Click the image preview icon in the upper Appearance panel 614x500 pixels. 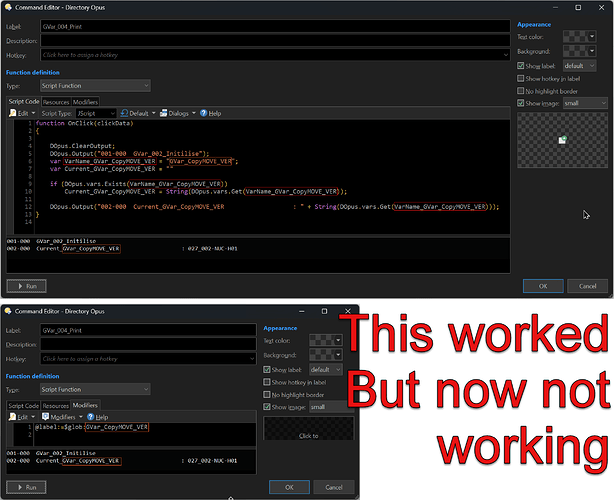pyautogui.click(x=563, y=141)
